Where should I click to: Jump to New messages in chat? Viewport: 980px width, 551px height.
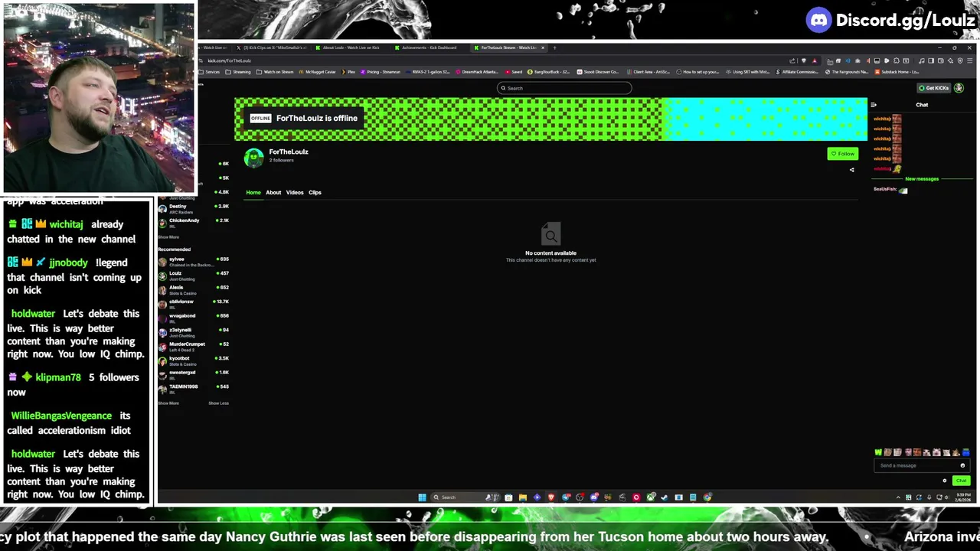tap(922, 179)
